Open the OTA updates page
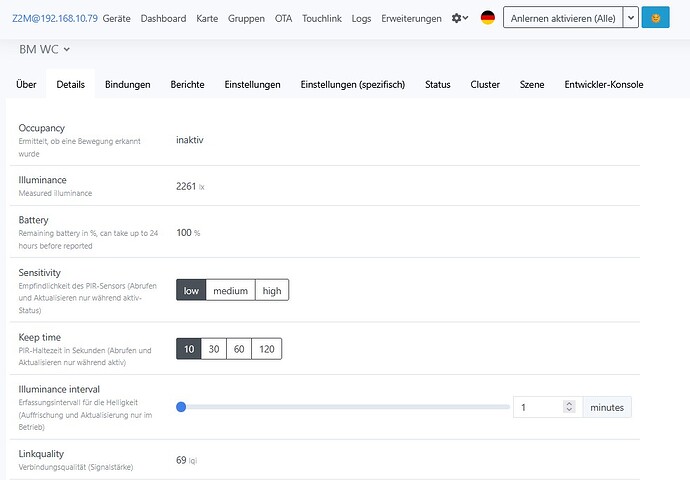This screenshot has height=480, width=690. click(x=283, y=18)
